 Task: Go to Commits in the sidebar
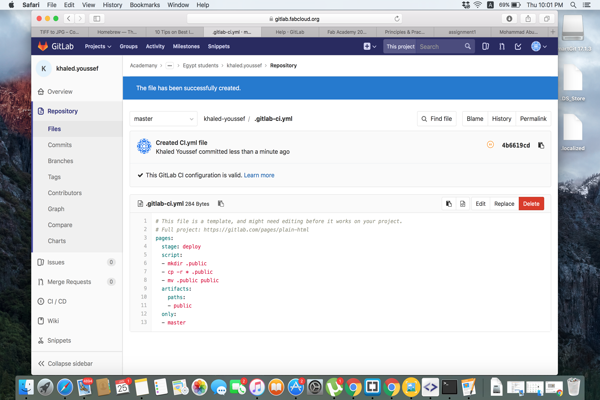click(x=60, y=145)
